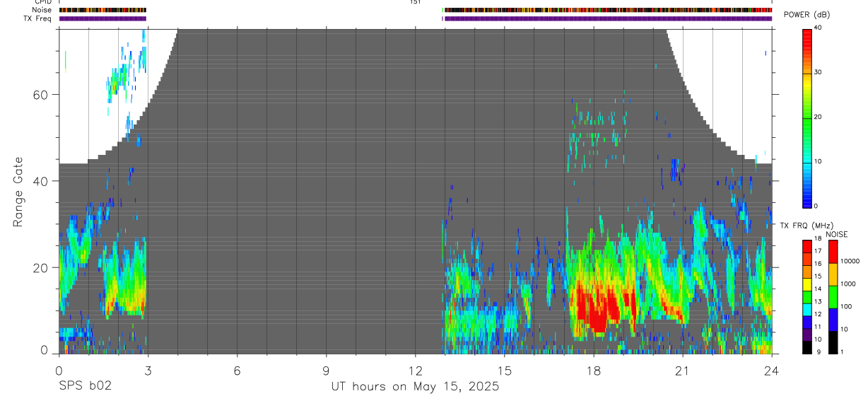Click the 24 hour tick label

pyautogui.click(x=771, y=371)
